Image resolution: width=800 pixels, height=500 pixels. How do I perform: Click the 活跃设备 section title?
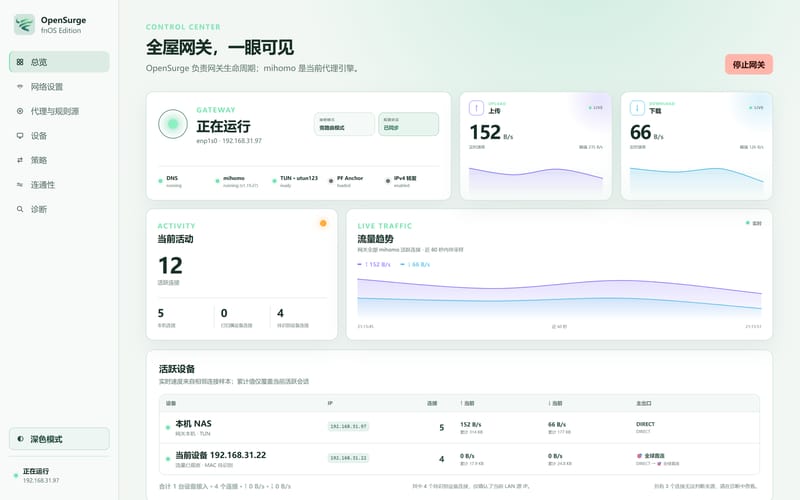click(177, 369)
